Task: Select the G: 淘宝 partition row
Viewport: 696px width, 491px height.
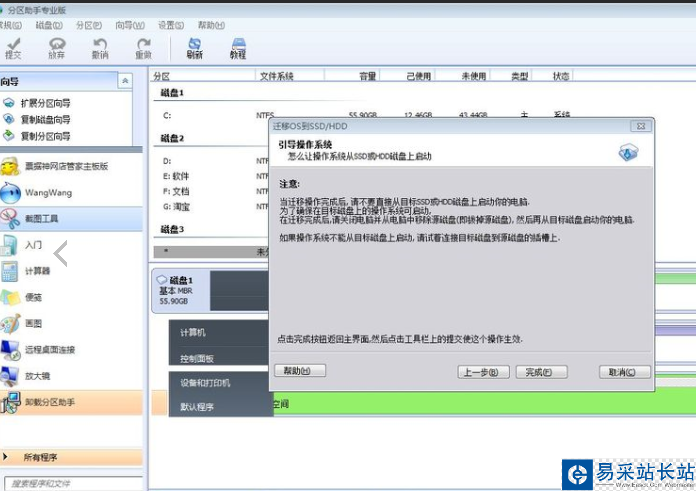Action: [x=211, y=206]
